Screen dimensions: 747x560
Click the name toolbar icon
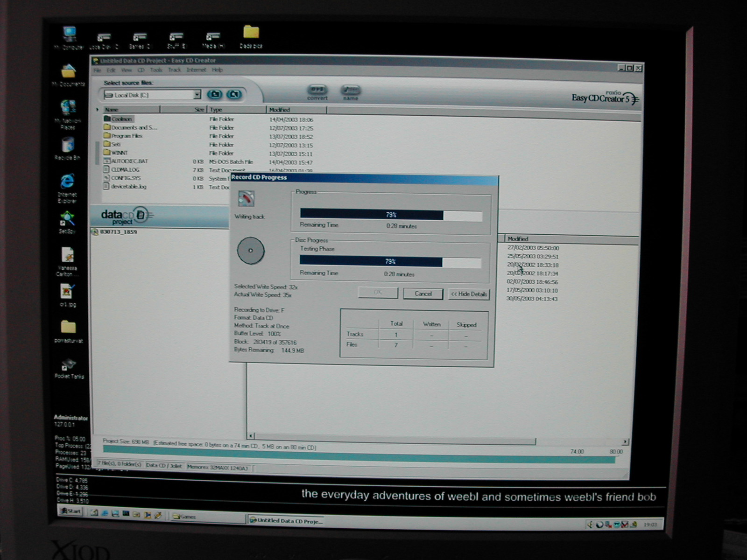click(x=350, y=91)
